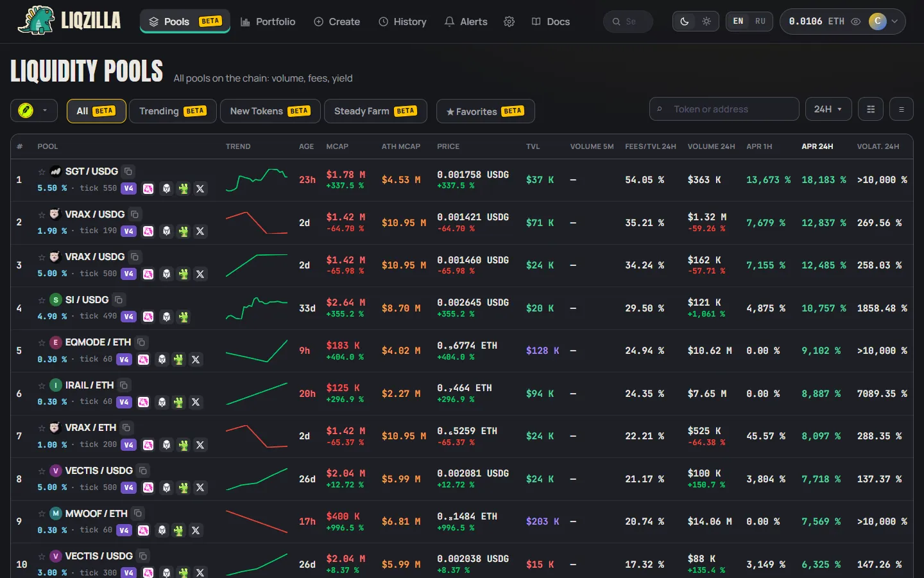Click the Liqzilla dinosaur logo
924x578 pixels.
37,21
